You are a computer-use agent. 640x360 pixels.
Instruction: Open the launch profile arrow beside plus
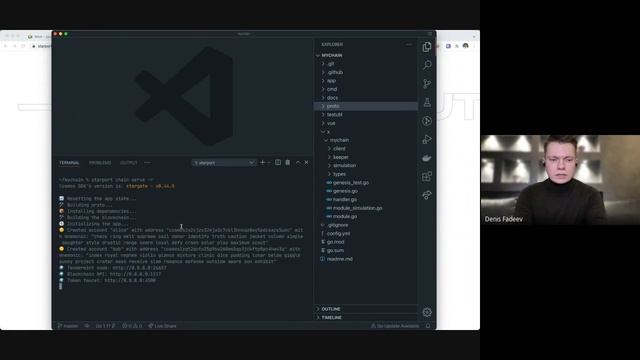(269, 162)
